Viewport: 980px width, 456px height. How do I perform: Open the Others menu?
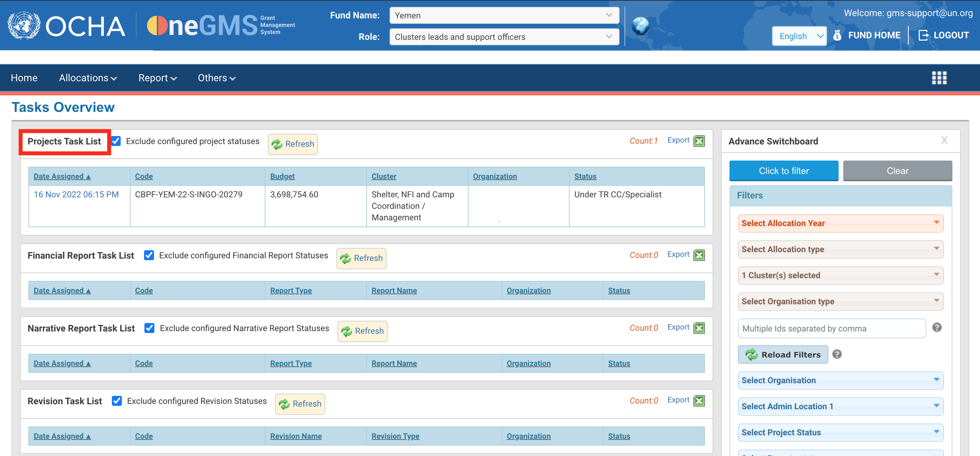(216, 78)
